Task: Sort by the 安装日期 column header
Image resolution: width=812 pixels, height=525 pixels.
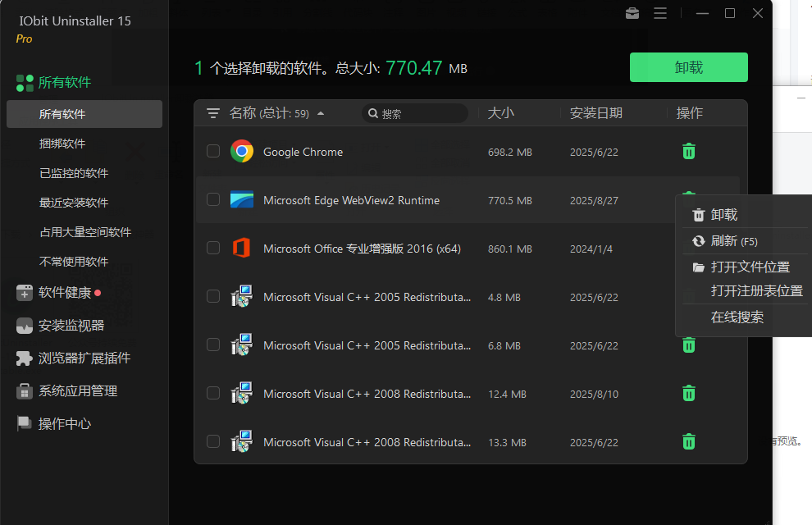Action: coord(596,113)
